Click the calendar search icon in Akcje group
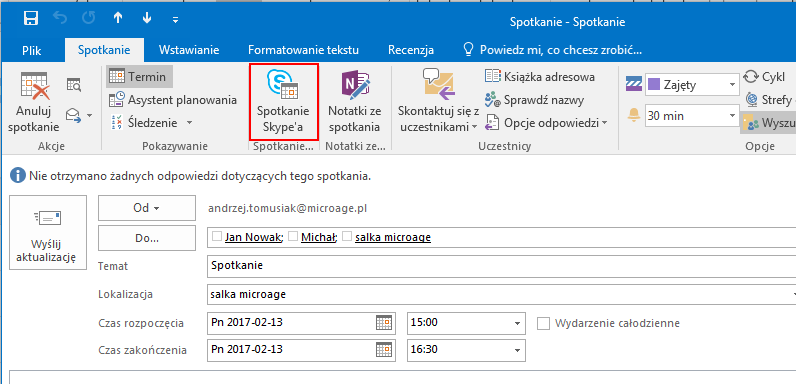The image size is (796, 384). pos(74,85)
